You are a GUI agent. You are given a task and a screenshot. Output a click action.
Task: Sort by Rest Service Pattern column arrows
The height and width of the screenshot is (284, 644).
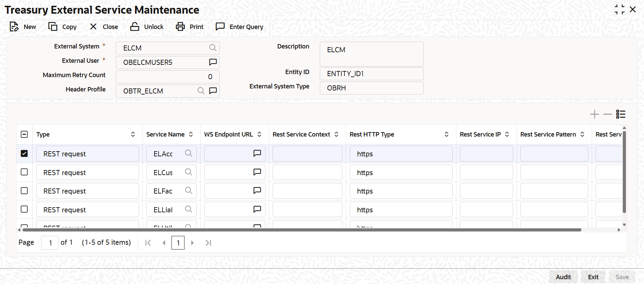[582, 134]
